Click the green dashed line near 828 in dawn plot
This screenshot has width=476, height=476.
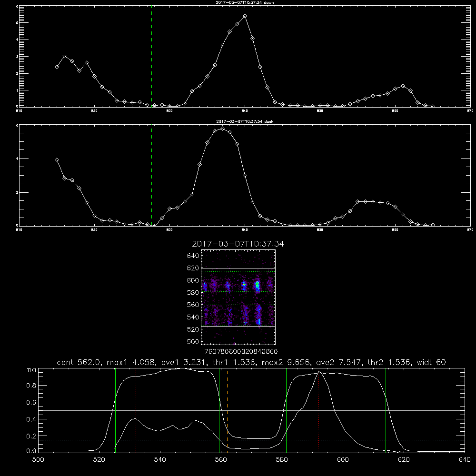pyautogui.click(x=151, y=56)
